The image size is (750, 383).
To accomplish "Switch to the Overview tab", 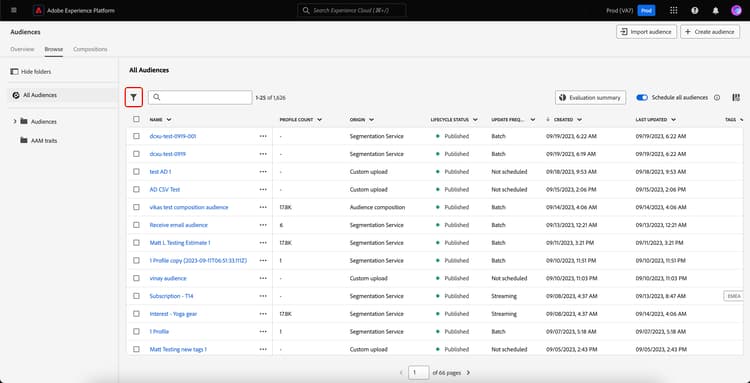I will click(22, 49).
